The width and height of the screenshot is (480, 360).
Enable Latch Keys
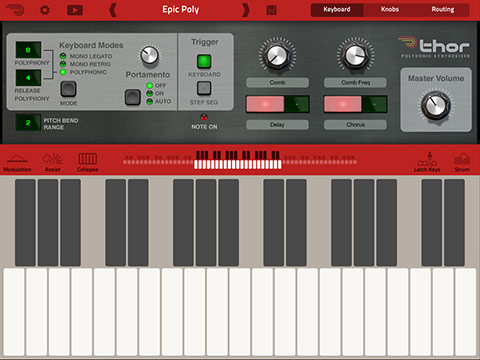pos(427,162)
